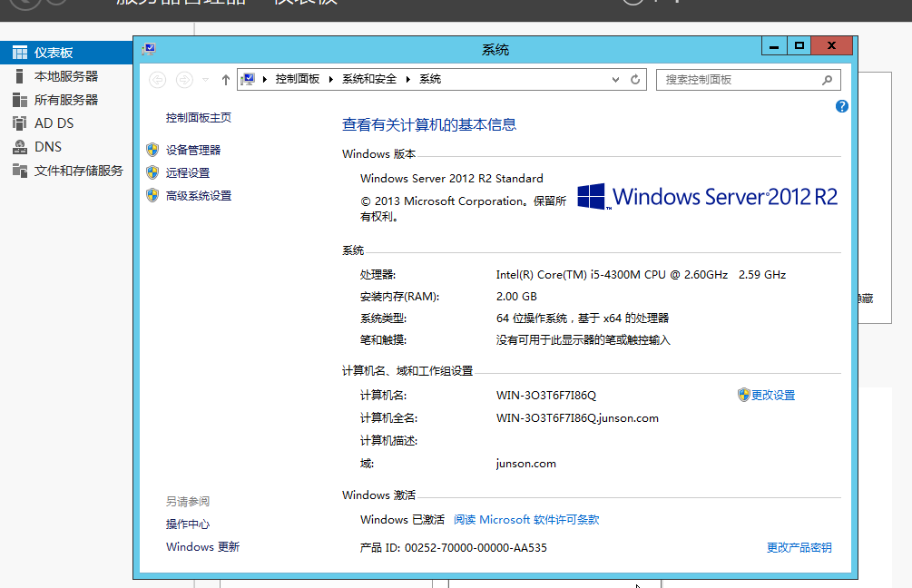Image resolution: width=912 pixels, height=588 pixels.
Task: Click the DNS sidebar icon
Action: pyautogui.click(x=20, y=147)
